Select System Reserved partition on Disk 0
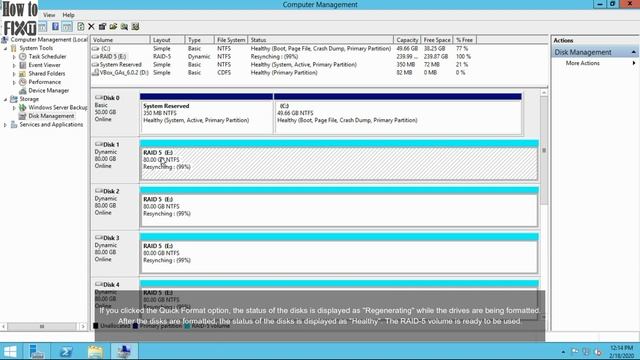Viewport: 640px width, 360px height. pos(207,113)
